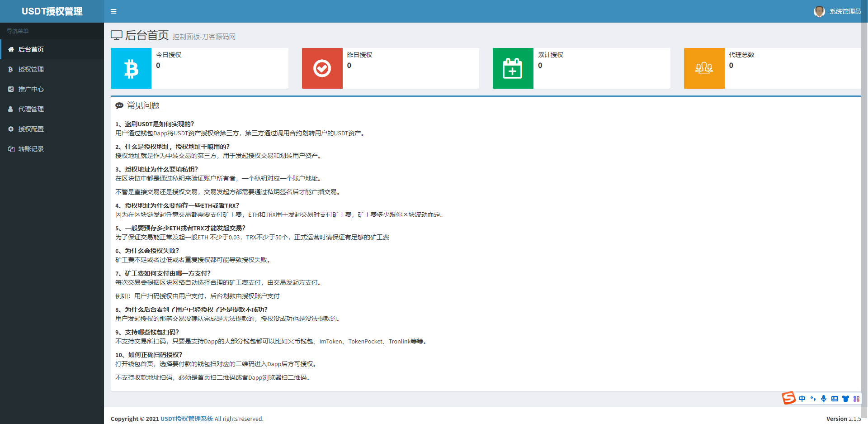The image size is (868, 424).
Task: Click the share icon beside 推广中心
Action: tap(11, 89)
